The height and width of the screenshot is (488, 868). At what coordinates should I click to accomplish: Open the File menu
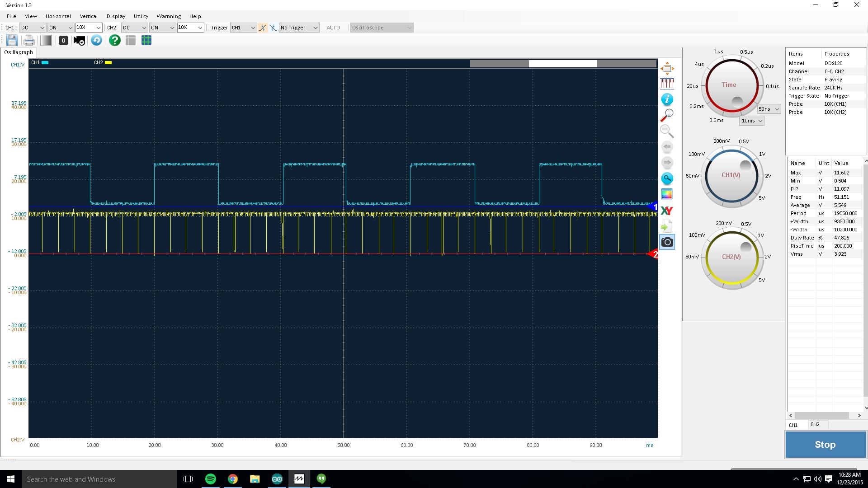pos(11,16)
